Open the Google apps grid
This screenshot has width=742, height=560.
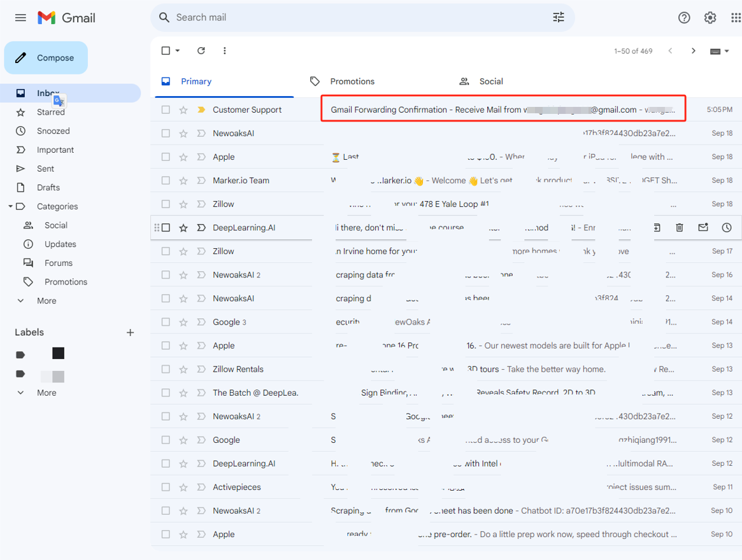[736, 18]
